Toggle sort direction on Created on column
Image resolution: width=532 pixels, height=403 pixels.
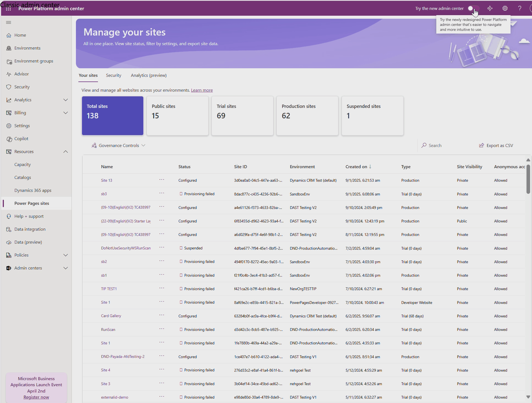371,167
